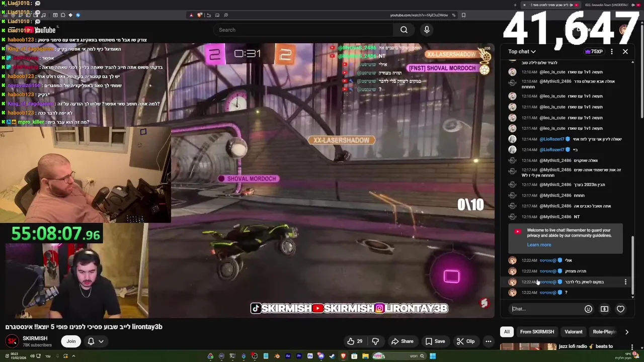Dislike the video with thumbs down

coord(375,341)
